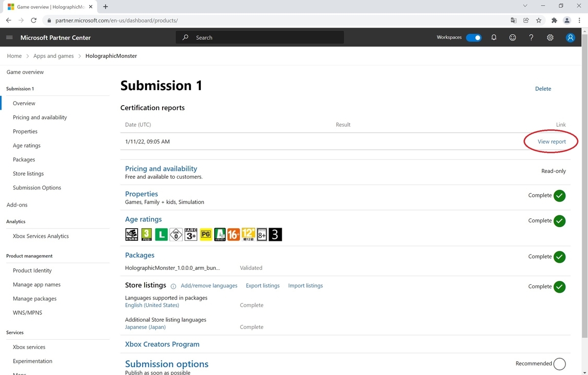Open a new browser tab

[105, 6]
